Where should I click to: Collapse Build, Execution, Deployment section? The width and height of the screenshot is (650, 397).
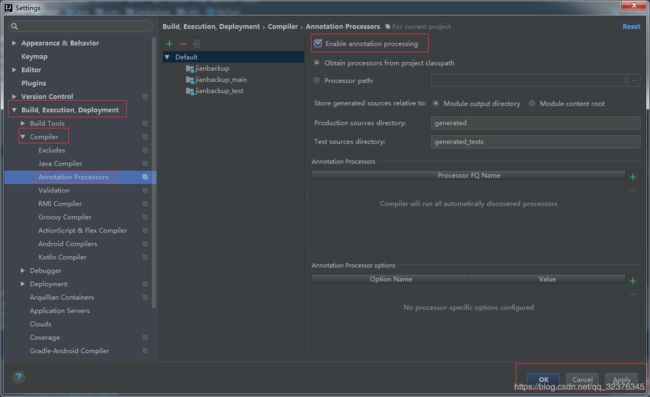[x=14, y=110]
